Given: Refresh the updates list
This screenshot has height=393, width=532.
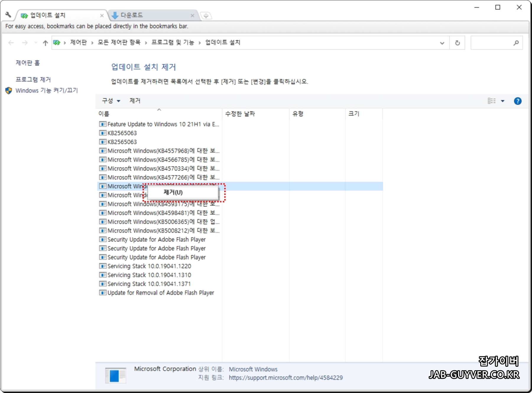Looking at the screenshot, I should tap(457, 43).
